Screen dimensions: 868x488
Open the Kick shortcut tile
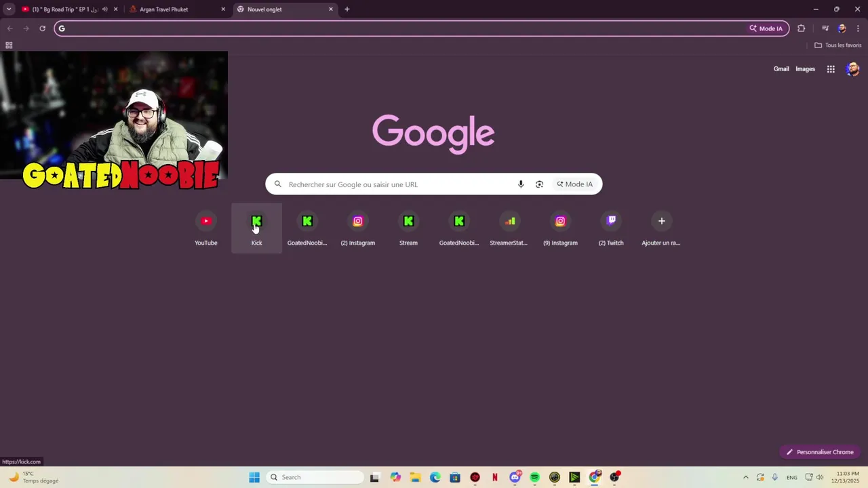[x=256, y=228]
